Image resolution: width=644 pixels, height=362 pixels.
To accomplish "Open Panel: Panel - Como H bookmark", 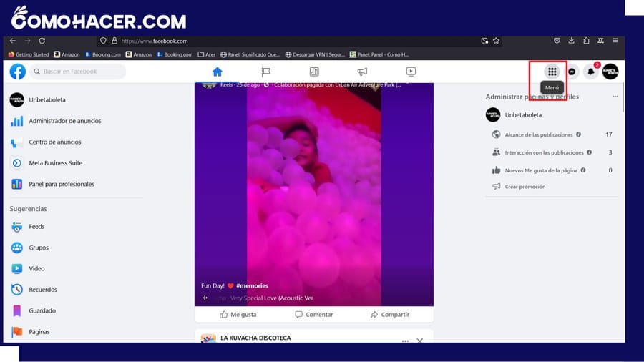I will pos(379,54).
